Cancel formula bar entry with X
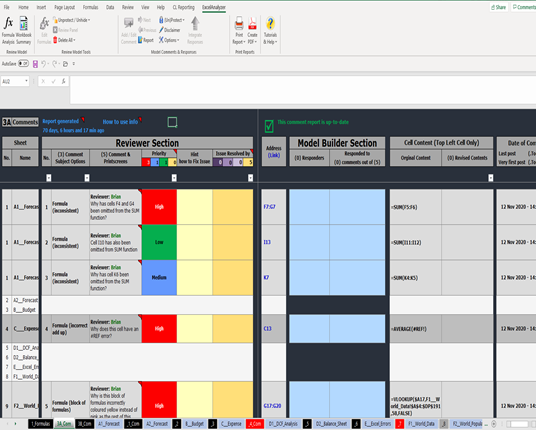This screenshot has width=536, height=430. (x=43, y=81)
